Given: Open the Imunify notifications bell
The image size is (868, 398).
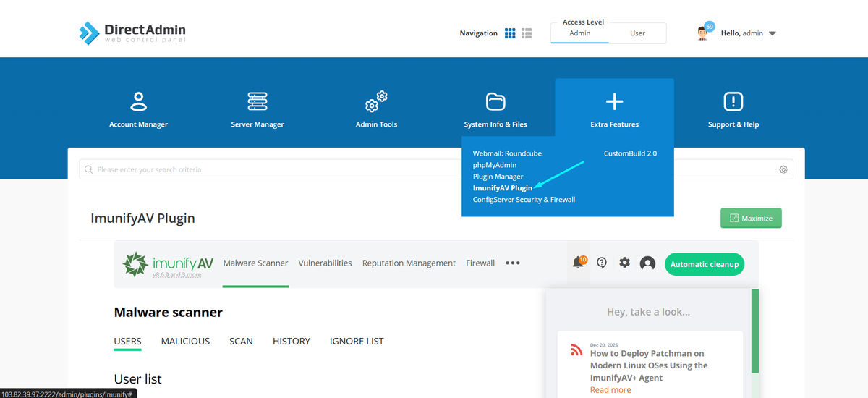Looking at the screenshot, I should coord(578,263).
